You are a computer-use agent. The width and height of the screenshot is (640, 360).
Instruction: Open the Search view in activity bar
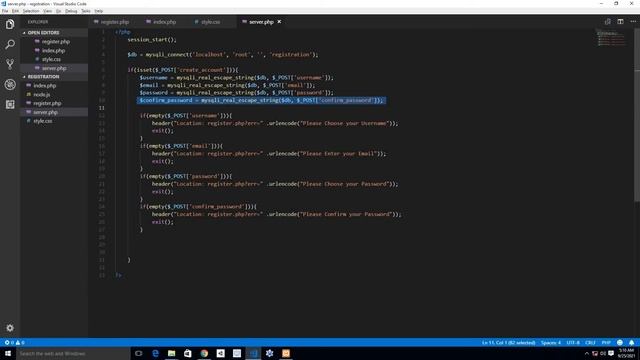pos(10,44)
